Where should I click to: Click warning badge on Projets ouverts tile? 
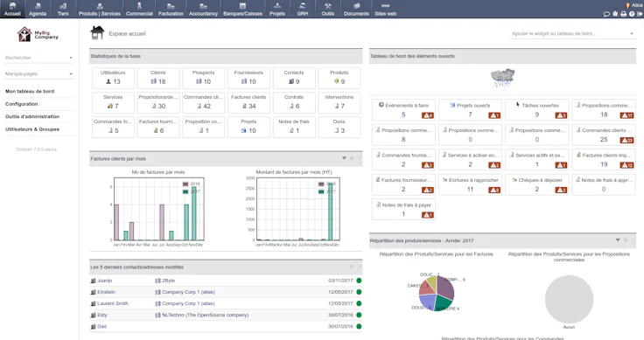tap(494, 115)
